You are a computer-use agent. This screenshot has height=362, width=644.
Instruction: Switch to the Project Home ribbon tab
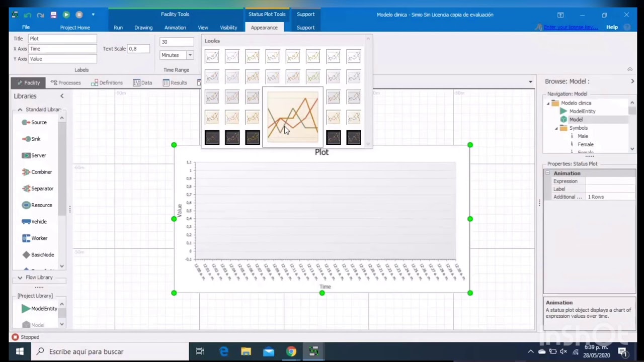pyautogui.click(x=75, y=28)
